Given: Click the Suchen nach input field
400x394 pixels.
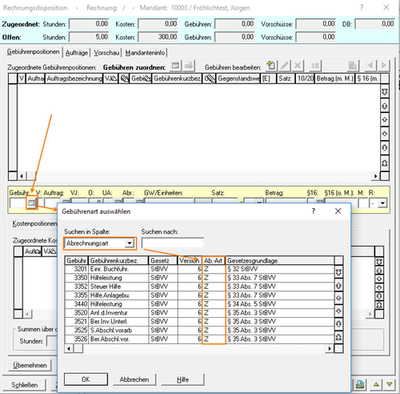Looking at the screenshot, I should 173,243.
